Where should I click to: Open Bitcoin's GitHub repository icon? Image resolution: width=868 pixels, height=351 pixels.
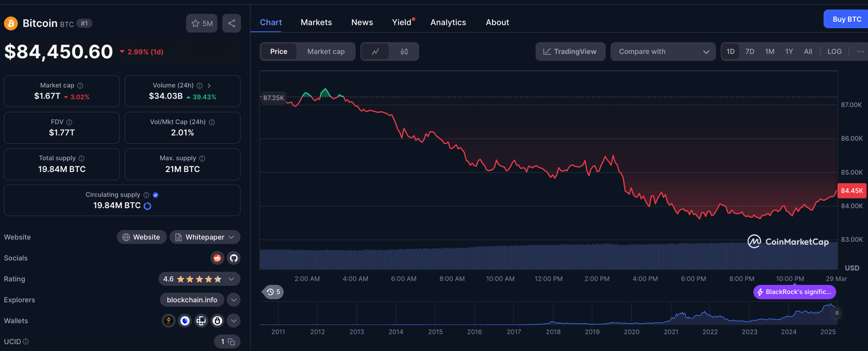tap(234, 258)
